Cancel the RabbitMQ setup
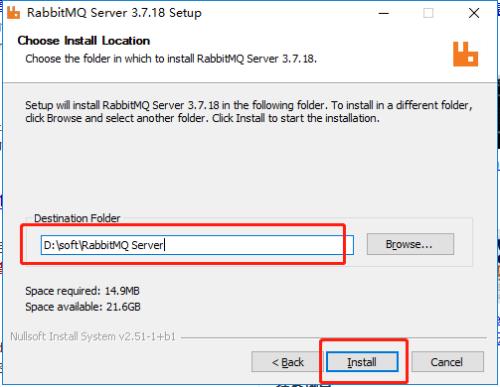500x387 pixels. 447,362
